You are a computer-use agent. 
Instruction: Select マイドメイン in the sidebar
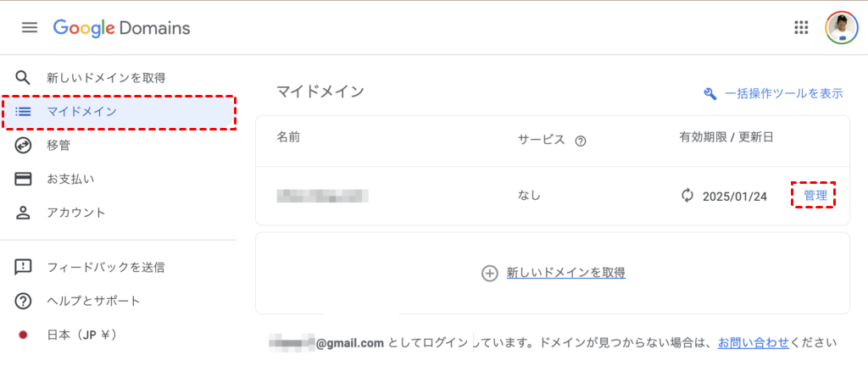81,112
